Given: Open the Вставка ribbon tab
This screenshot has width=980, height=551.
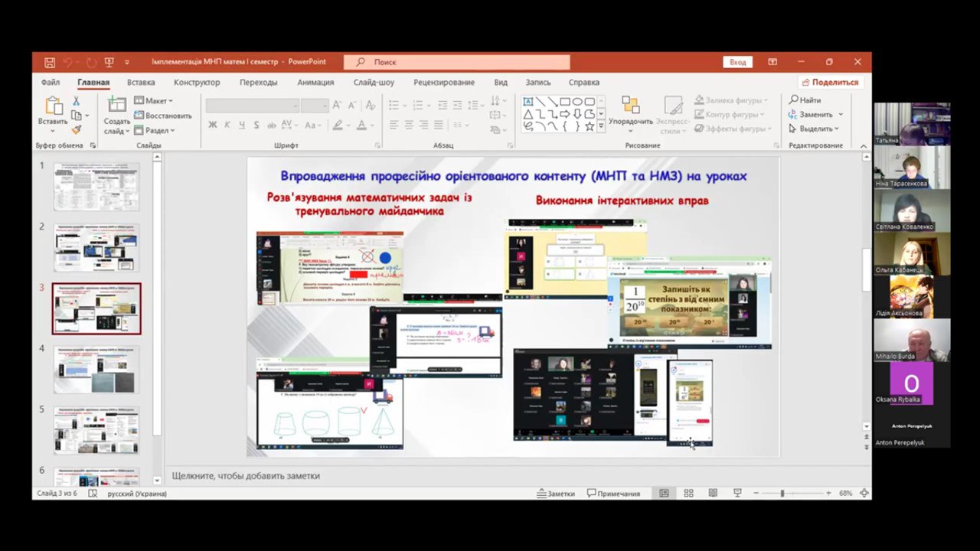Looking at the screenshot, I should (141, 83).
